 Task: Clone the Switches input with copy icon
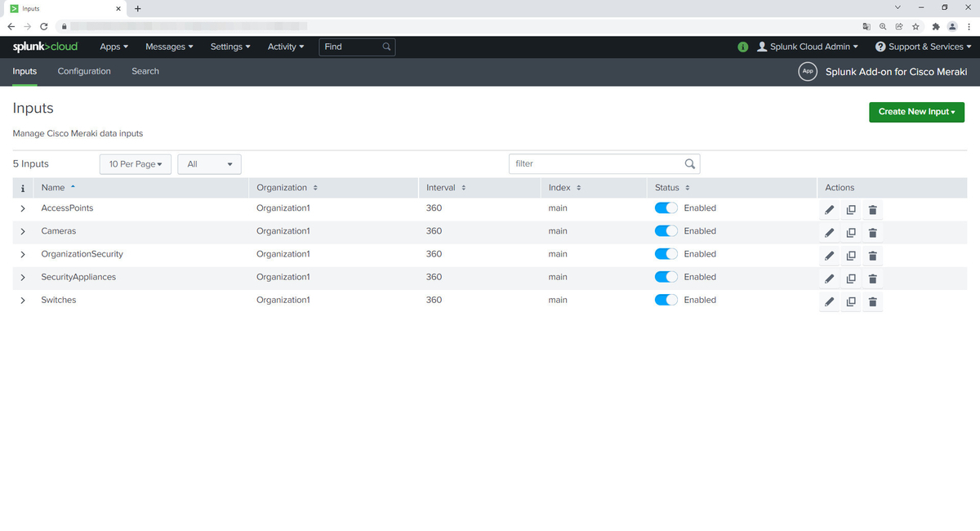point(851,301)
